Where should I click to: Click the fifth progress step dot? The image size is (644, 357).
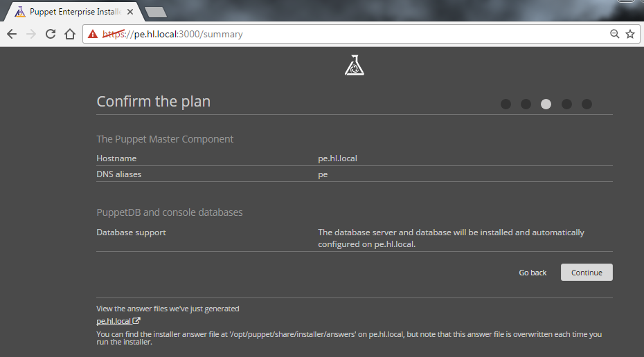pyautogui.click(x=587, y=104)
